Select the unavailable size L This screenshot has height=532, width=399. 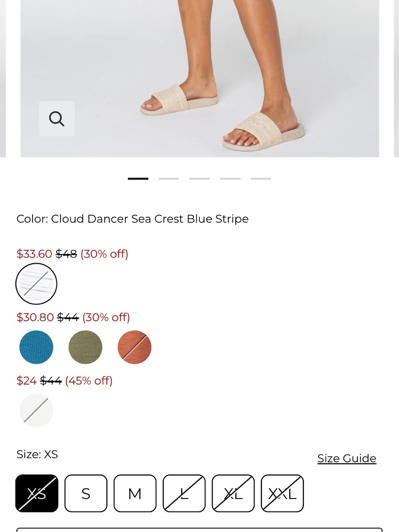coord(184,493)
